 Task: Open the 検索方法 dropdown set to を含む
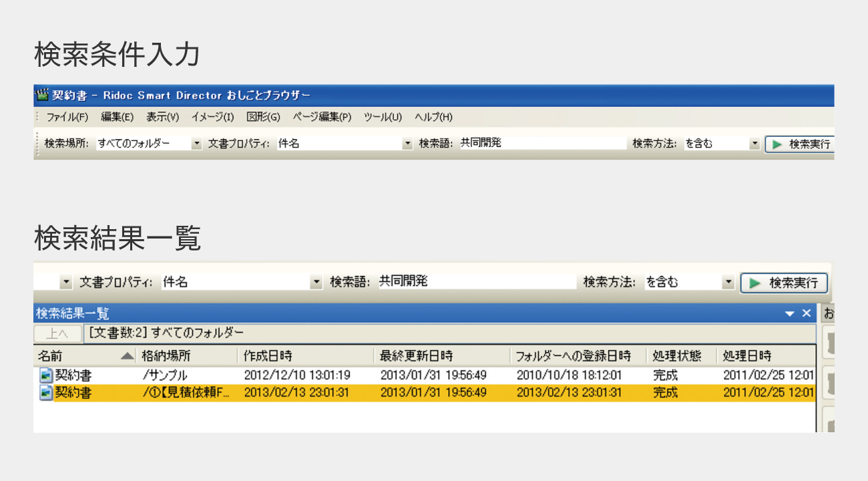point(754,143)
